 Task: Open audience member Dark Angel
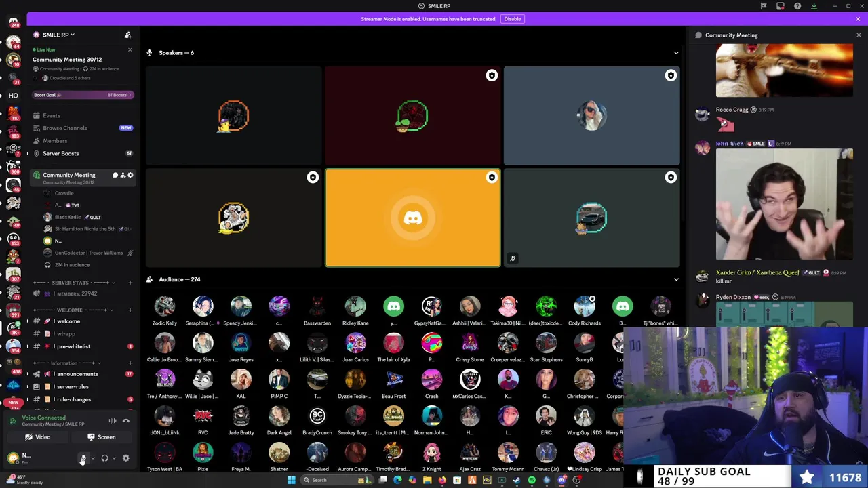click(279, 421)
